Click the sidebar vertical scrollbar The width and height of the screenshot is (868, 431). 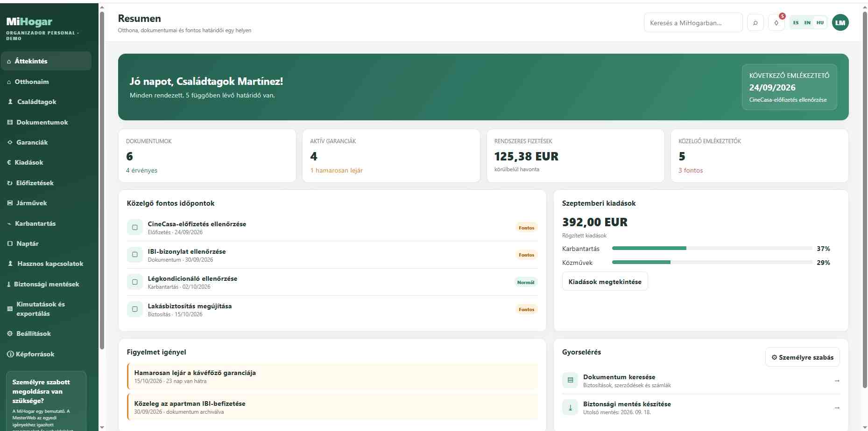click(x=102, y=180)
